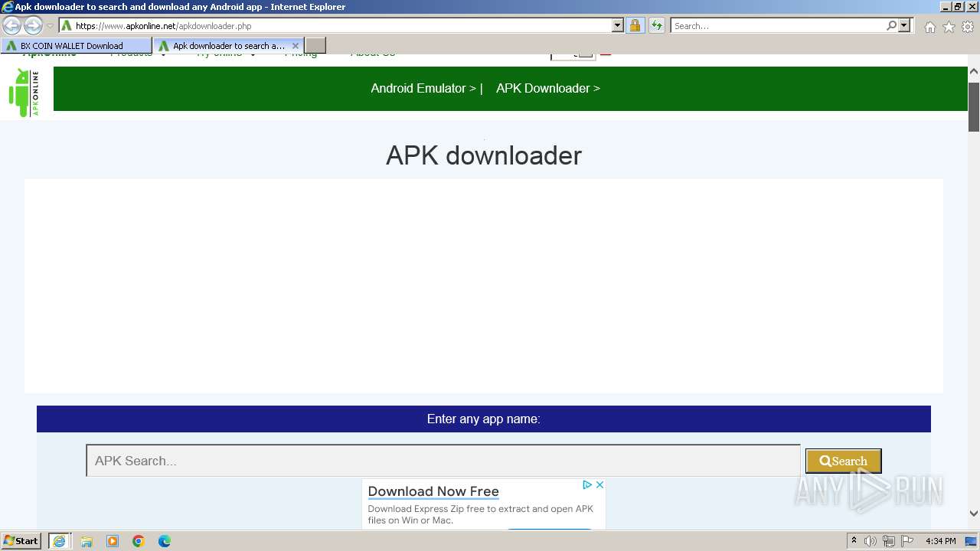Click the browser Back arrow button

pos(11,25)
